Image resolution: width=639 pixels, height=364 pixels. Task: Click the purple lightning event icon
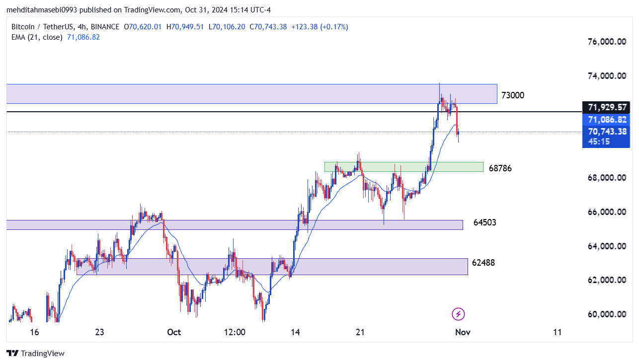pos(458,314)
